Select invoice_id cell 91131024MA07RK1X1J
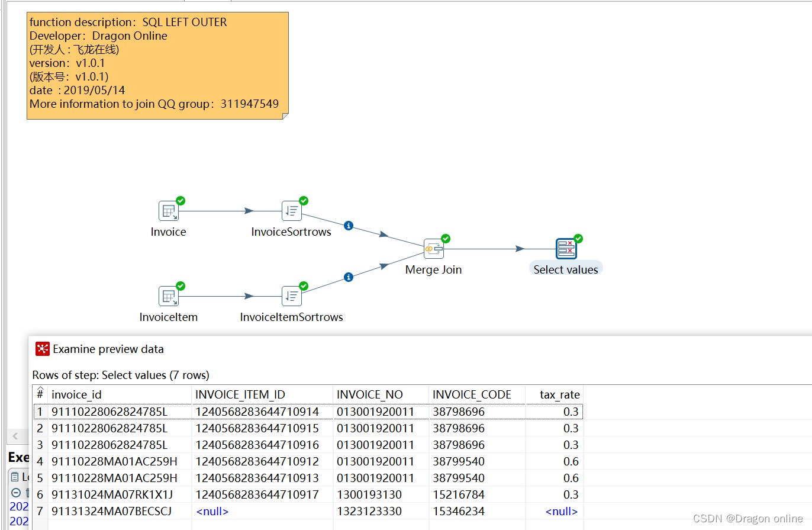The height and width of the screenshot is (530, 812). [121, 494]
